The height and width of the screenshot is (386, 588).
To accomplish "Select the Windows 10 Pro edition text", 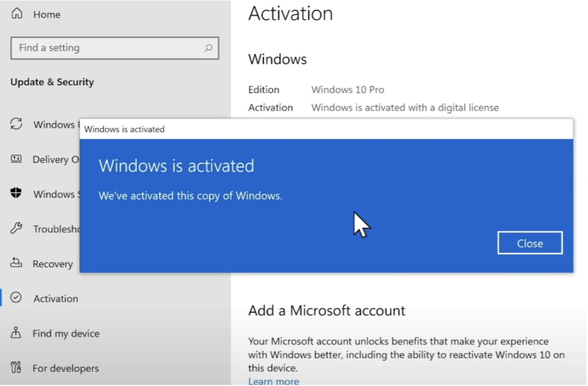I will tap(347, 89).
